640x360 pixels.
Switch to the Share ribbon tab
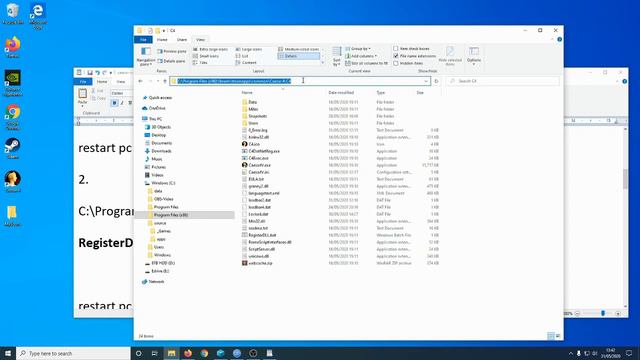182,40
